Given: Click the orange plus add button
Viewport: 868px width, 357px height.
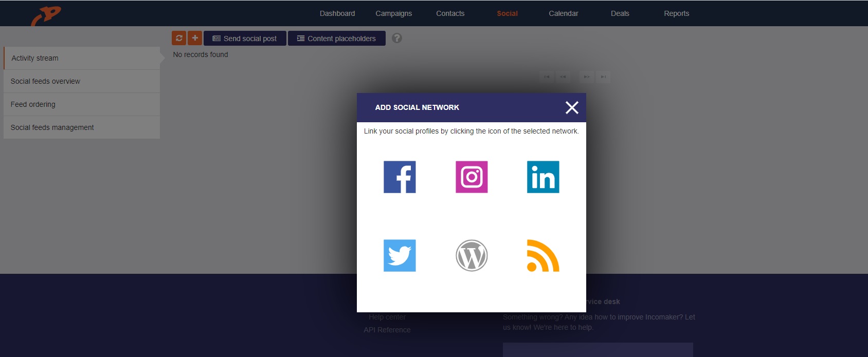Looking at the screenshot, I should [x=195, y=38].
